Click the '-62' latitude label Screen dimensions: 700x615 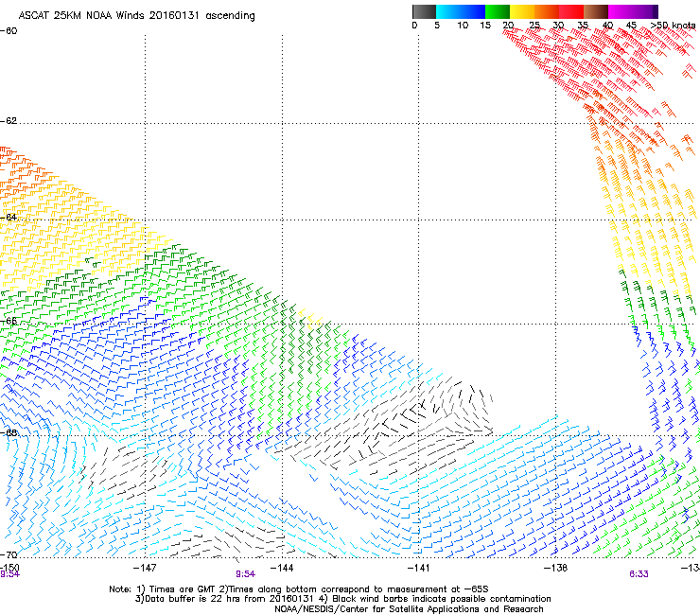9,121
